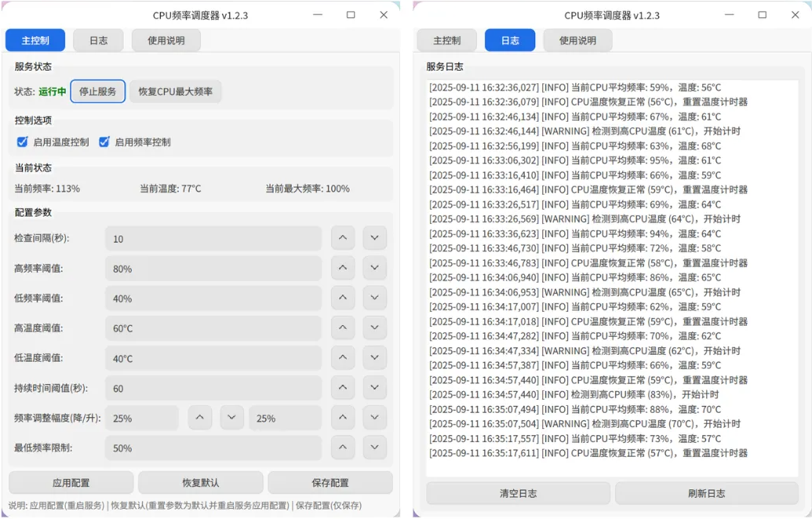Open 使用说明 tab in 服务状态 window
The height and width of the screenshot is (519, 812).
coord(166,41)
